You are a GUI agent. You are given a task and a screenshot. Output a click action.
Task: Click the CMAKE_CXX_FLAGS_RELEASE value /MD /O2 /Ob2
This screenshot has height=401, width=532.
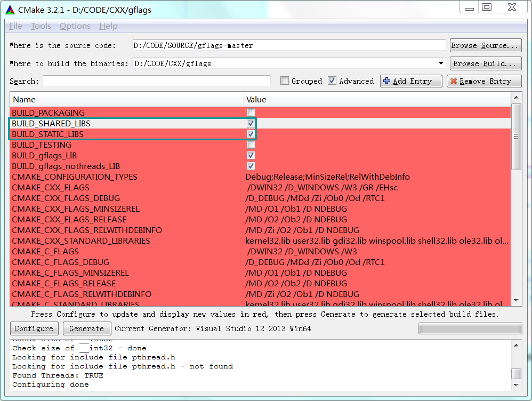pos(296,220)
